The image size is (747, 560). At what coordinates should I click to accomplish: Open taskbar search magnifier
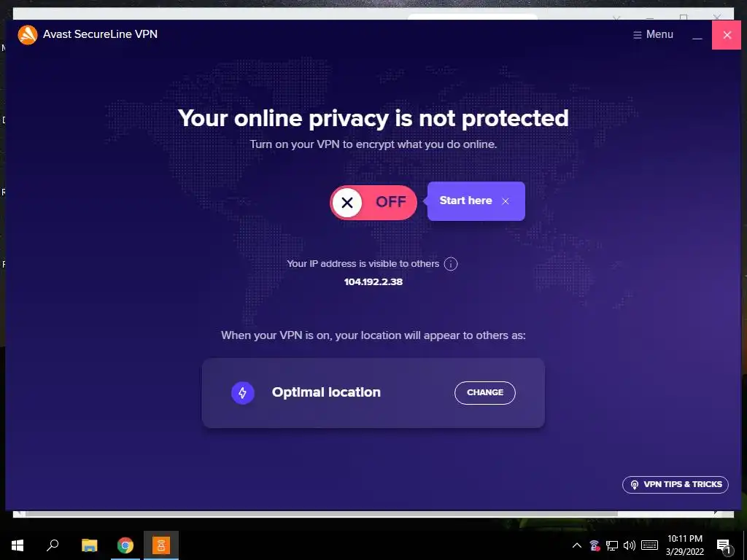[53, 545]
